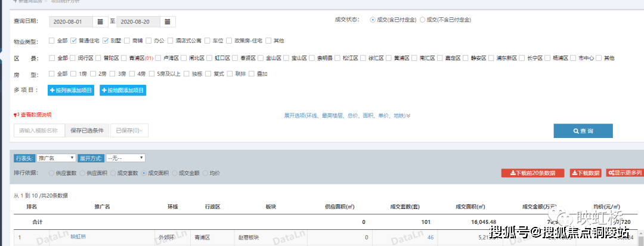Uncheck the 普通住宅 property type
The image size is (644, 246).
[x=73, y=41]
